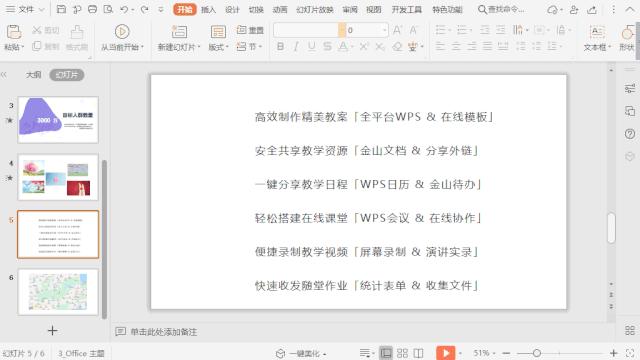This screenshot has width=640, height=360.
Task: Toggle Underline formatting
Action: tap(312, 47)
